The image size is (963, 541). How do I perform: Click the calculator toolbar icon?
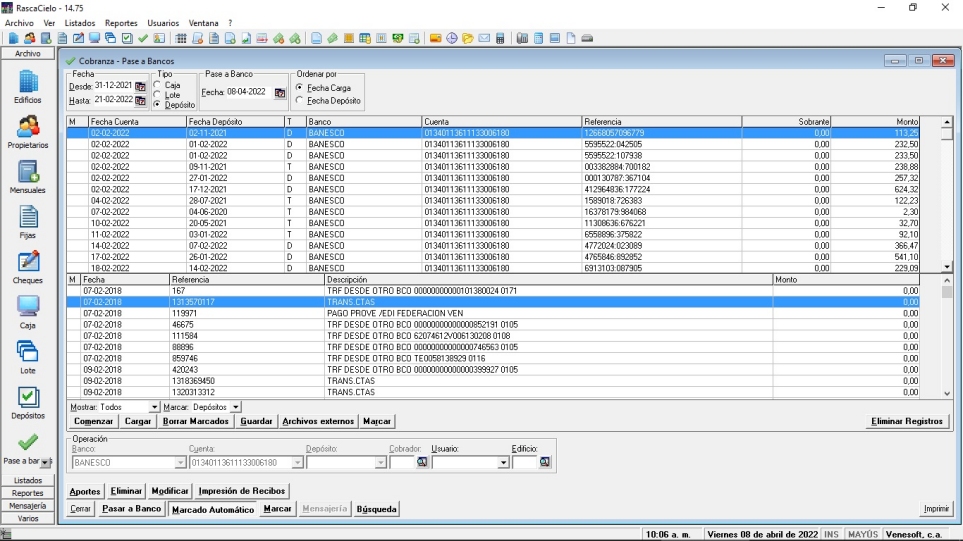coord(500,38)
